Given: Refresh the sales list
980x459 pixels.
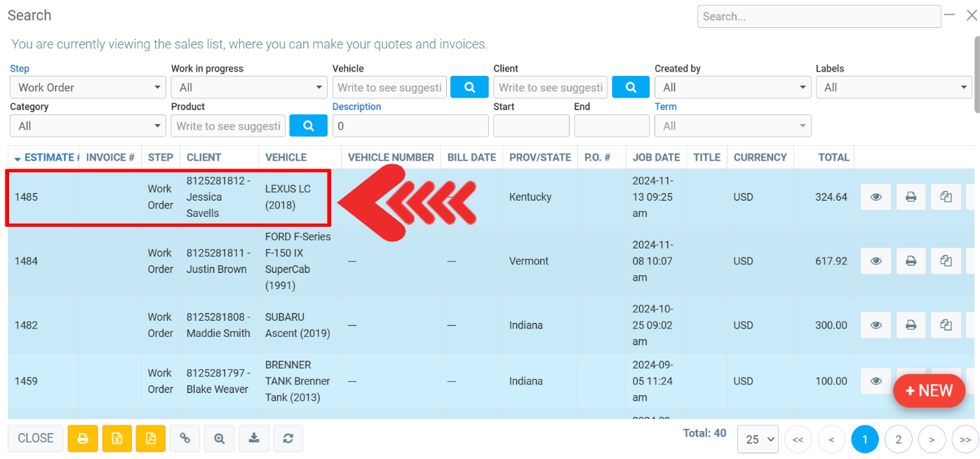Looking at the screenshot, I should [288, 439].
